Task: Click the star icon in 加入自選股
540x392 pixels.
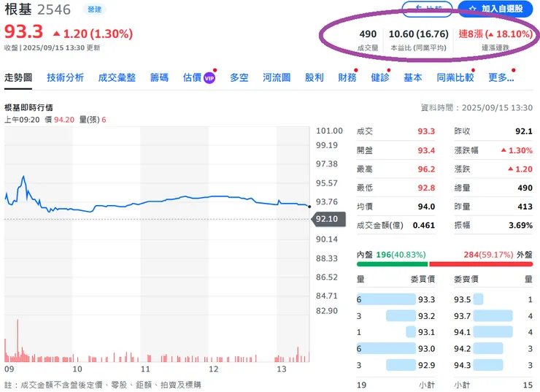Action: point(473,9)
